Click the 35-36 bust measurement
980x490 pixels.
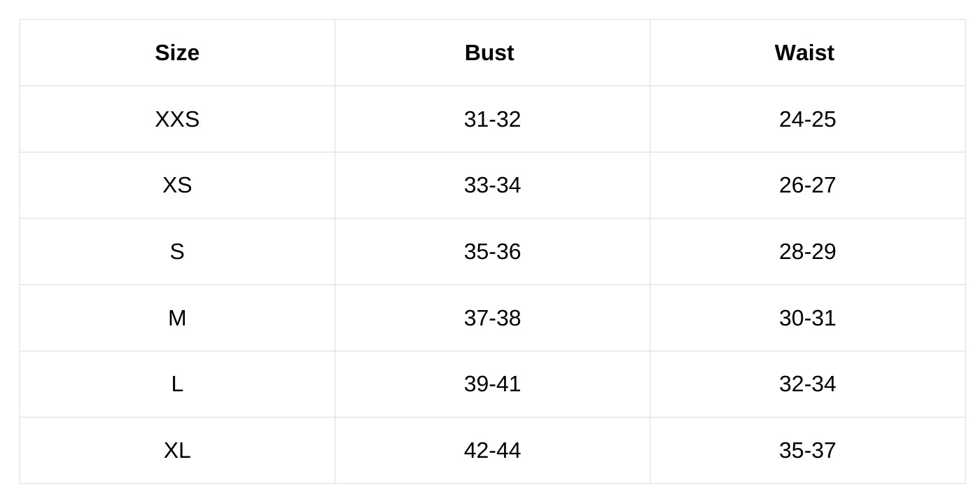492,252
